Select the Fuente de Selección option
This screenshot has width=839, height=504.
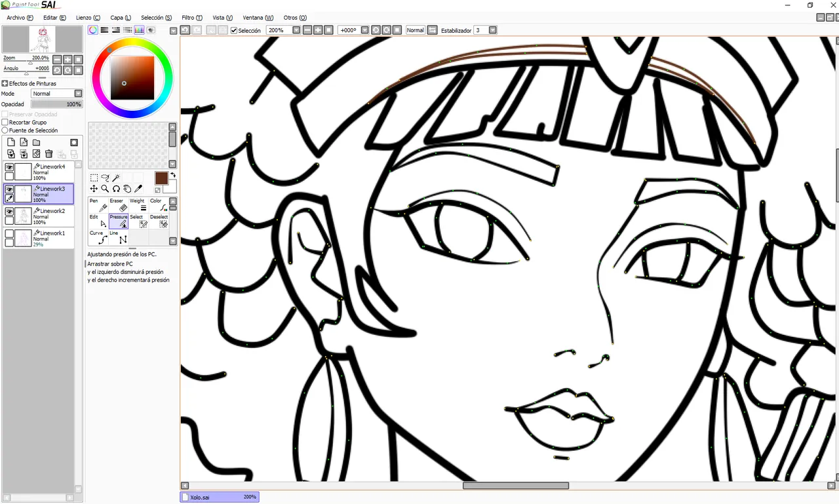pyautogui.click(x=5, y=130)
